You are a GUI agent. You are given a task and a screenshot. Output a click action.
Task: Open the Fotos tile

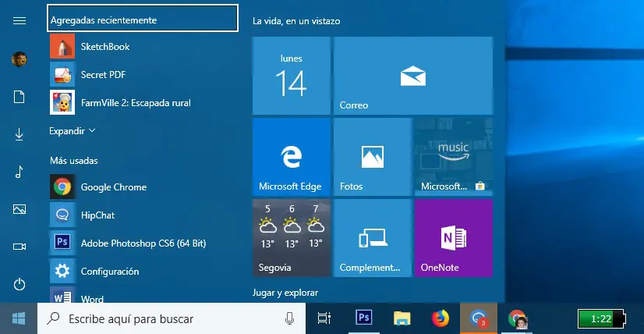tap(373, 157)
